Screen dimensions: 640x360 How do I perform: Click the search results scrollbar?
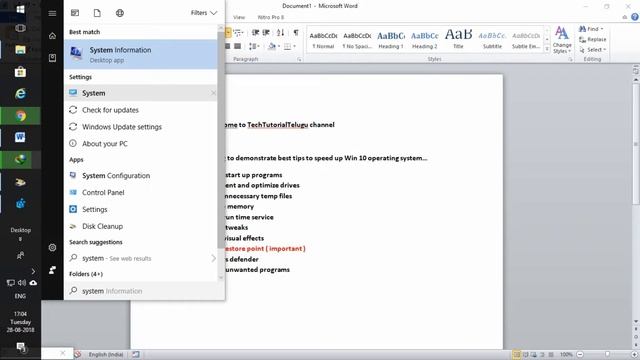[x=221, y=139]
